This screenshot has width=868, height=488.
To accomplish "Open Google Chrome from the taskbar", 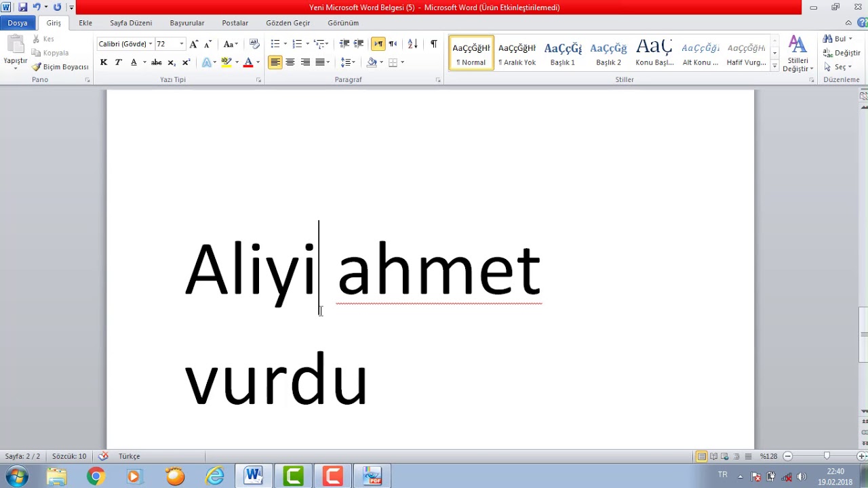I will click(96, 476).
